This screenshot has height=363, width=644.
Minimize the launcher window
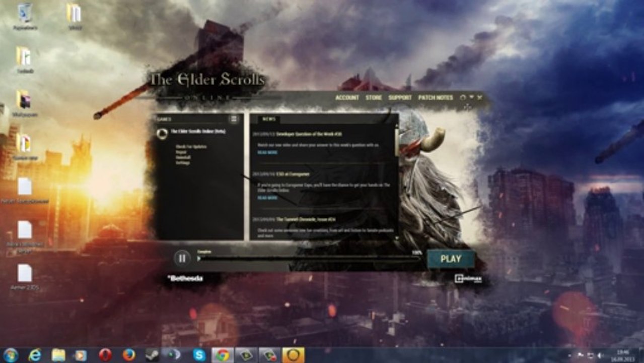[x=472, y=97]
